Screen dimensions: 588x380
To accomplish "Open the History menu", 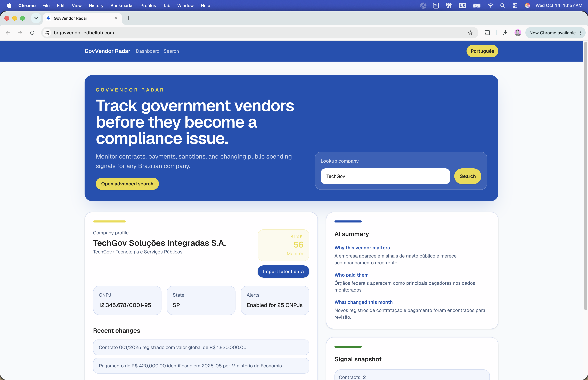I will (x=96, y=5).
